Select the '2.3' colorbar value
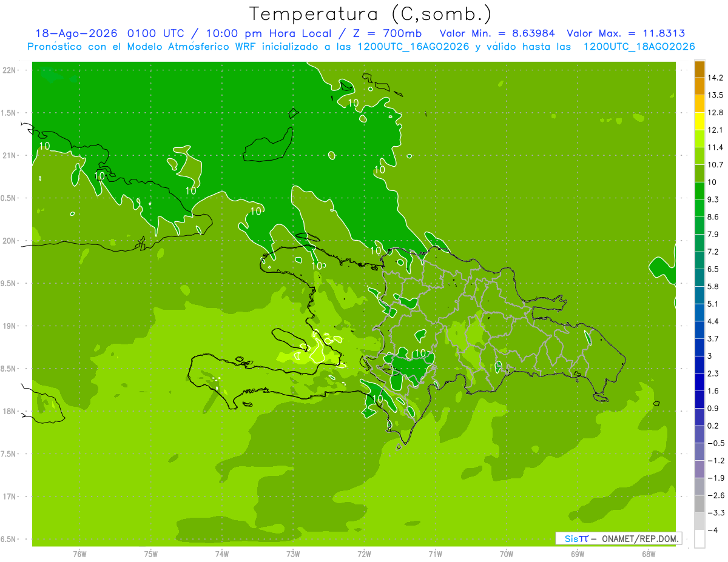The image size is (728, 562). click(713, 373)
